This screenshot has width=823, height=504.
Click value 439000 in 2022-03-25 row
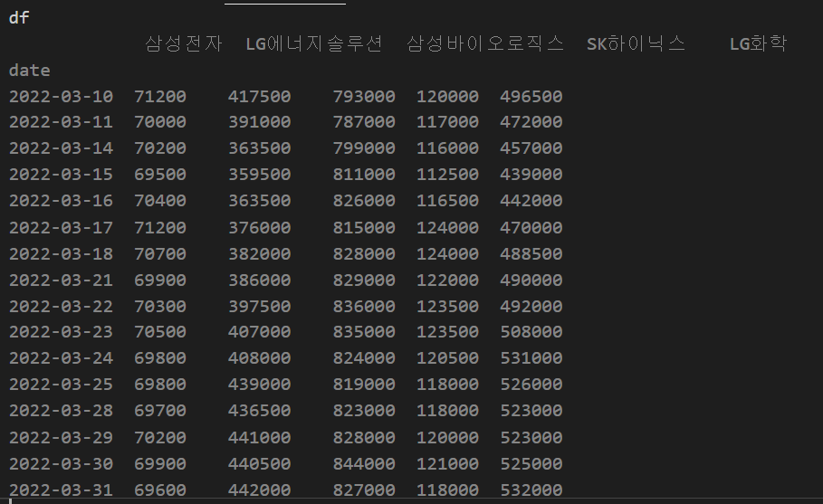click(x=259, y=385)
